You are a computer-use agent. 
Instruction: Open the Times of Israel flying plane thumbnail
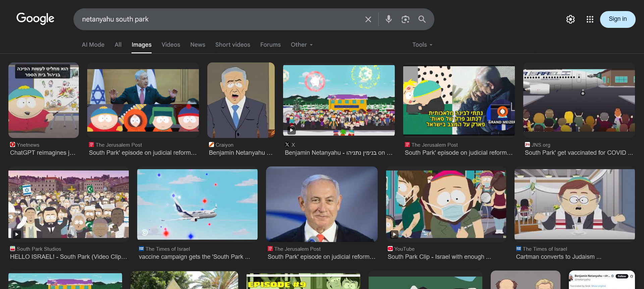point(197,204)
